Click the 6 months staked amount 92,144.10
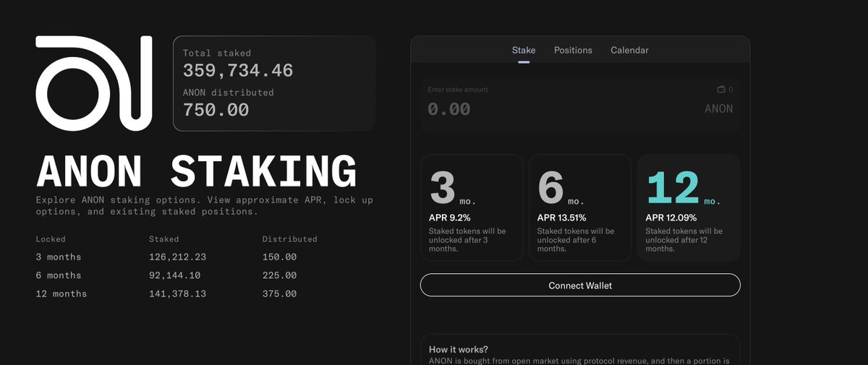Viewport: 868px width, 365px height. click(175, 275)
